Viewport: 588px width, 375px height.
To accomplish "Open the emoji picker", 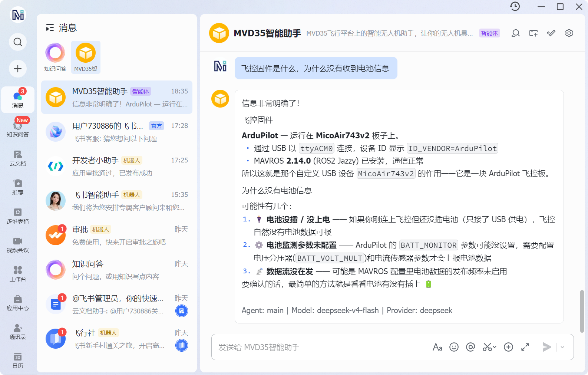I will pos(454,347).
